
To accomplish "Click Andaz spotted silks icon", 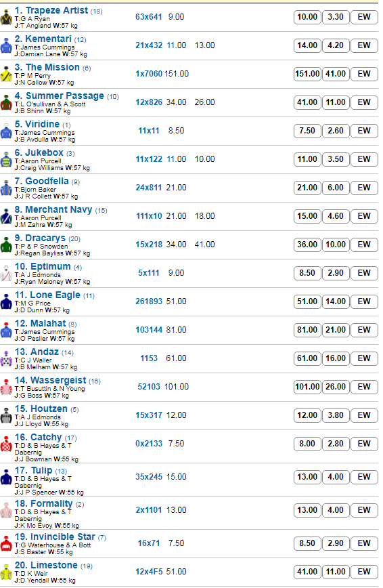I will pyautogui.click(x=6, y=359).
